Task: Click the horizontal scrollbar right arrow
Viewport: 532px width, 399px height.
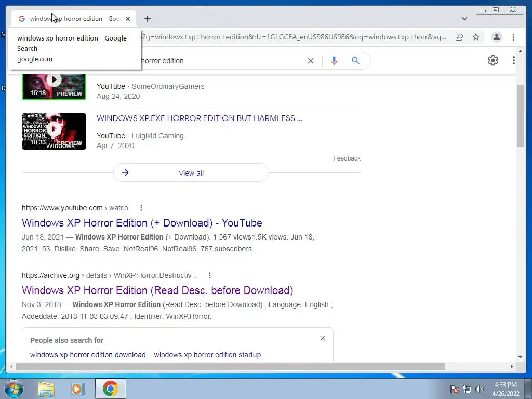Action: click(512, 366)
